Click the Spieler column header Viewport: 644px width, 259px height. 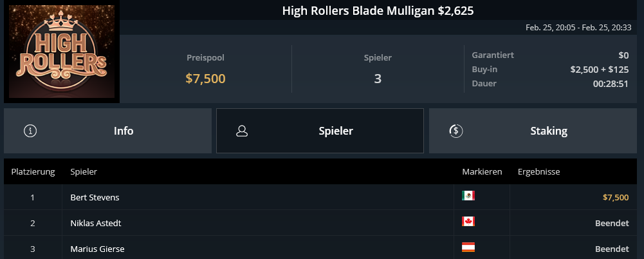(x=84, y=171)
